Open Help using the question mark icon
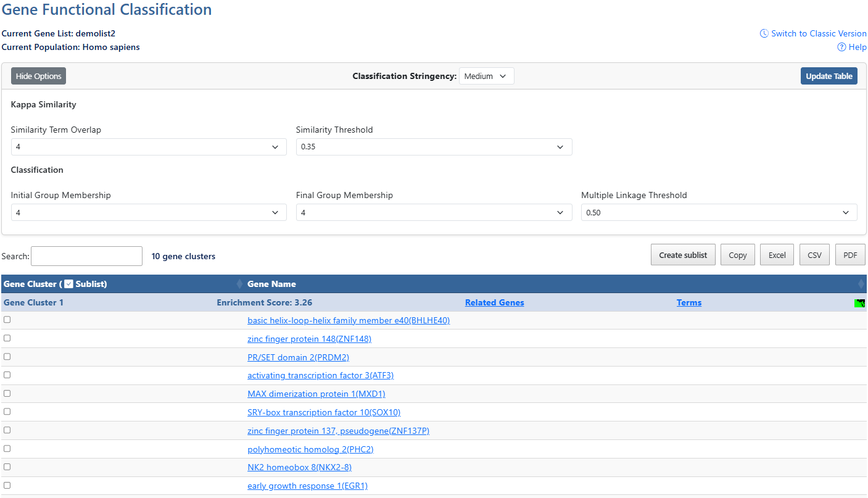This screenshot has height=498, width=868. point(841,47)
